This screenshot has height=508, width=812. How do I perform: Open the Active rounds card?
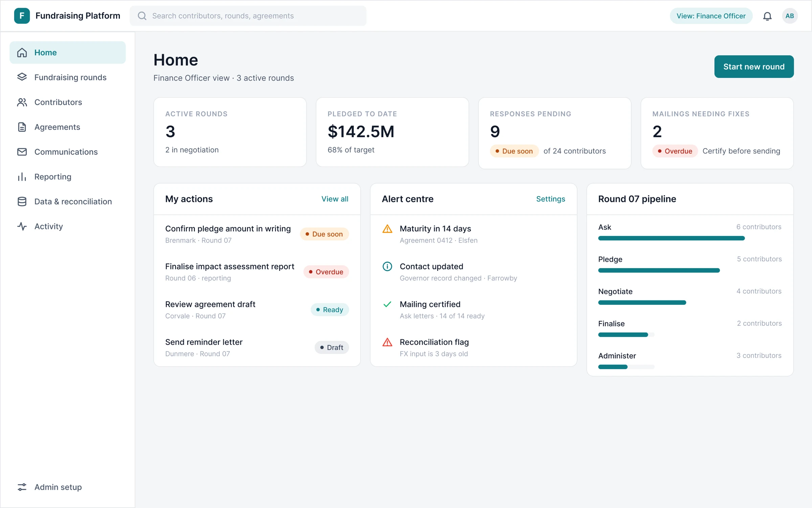pos(230,132)
